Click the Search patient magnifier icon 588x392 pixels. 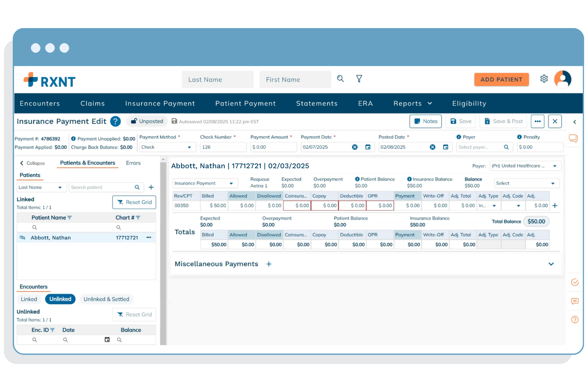point(137,187)
